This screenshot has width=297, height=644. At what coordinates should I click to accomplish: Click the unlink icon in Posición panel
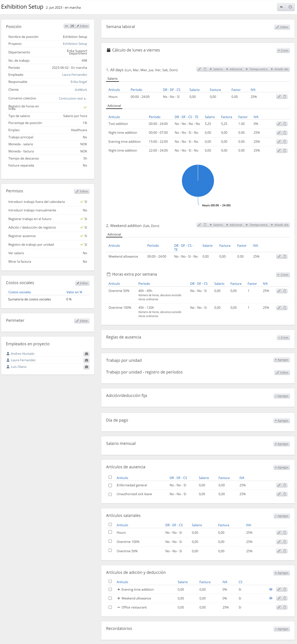[72, 26]
